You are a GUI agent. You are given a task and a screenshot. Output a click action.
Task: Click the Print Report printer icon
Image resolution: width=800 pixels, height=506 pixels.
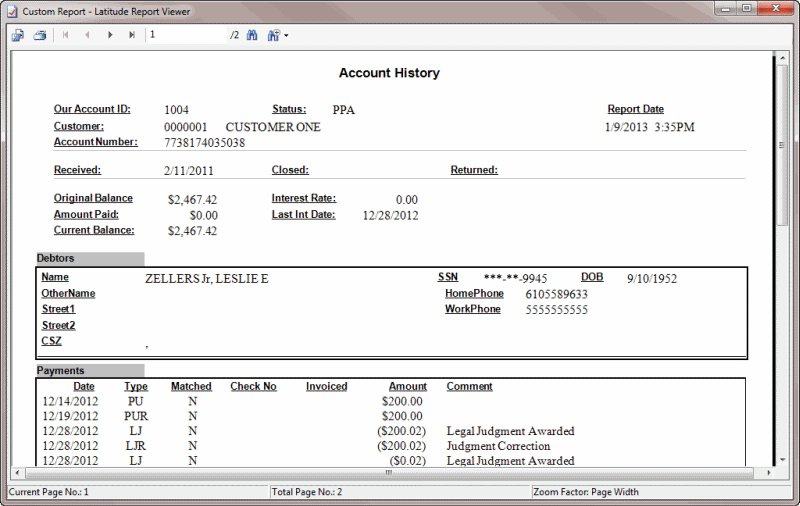click(40, 35)
